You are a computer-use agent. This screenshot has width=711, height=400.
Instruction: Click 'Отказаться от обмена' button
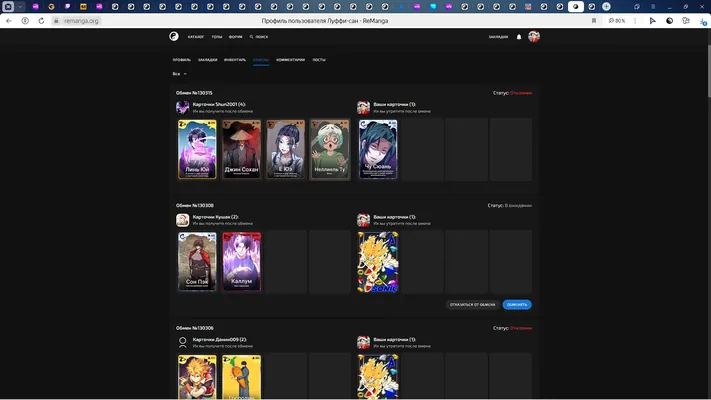(x=472, y=305)
